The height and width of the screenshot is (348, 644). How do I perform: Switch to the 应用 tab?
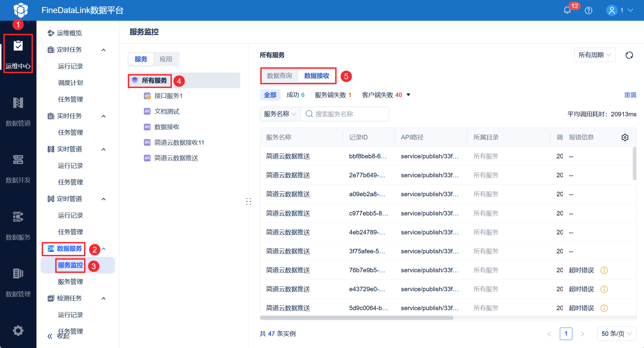tap(166, 59)
